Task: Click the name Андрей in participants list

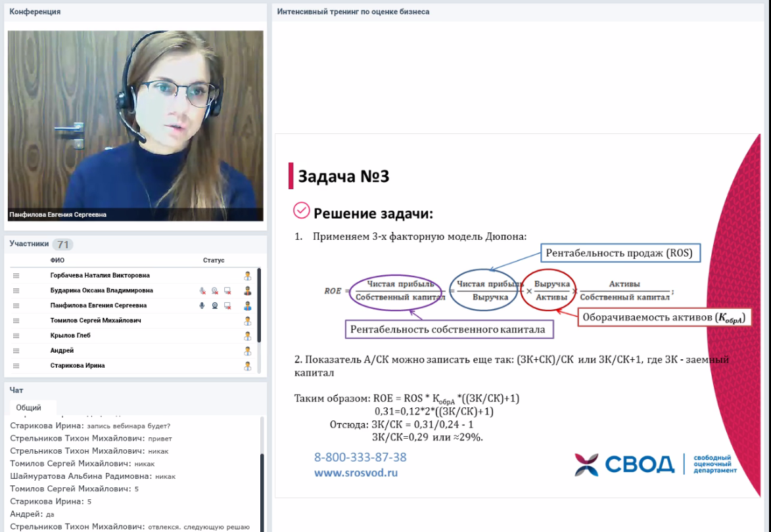Action: pyautogui.click(x=62, y=351)
